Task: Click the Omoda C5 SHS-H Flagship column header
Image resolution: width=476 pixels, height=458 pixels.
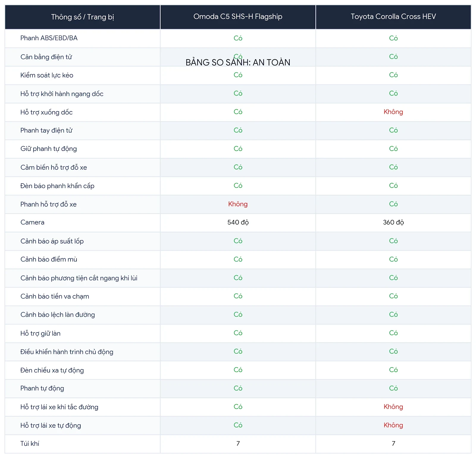Action: tap(238, 17)
